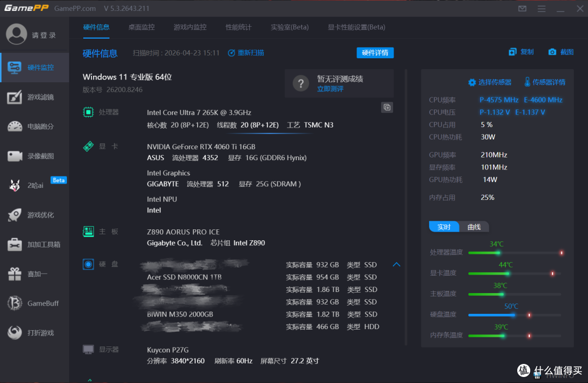
Task: Click the NVIDIA GeForce RTX 4060 Ti 16GB text
Action: (x=201, y=147)
